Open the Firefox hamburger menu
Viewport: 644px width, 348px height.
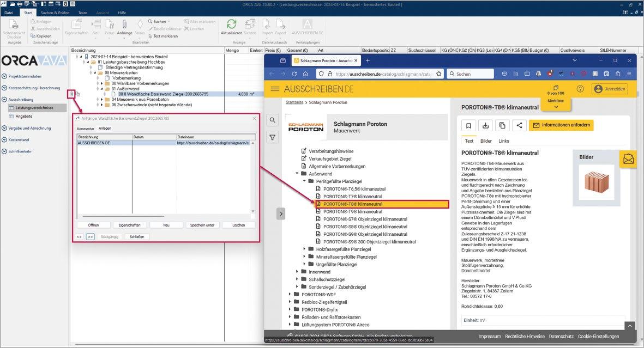[x=629, y=74]
